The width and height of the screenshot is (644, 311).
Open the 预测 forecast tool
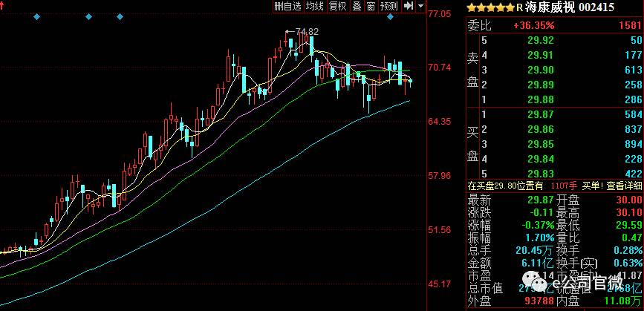click(x=389, y=6)
